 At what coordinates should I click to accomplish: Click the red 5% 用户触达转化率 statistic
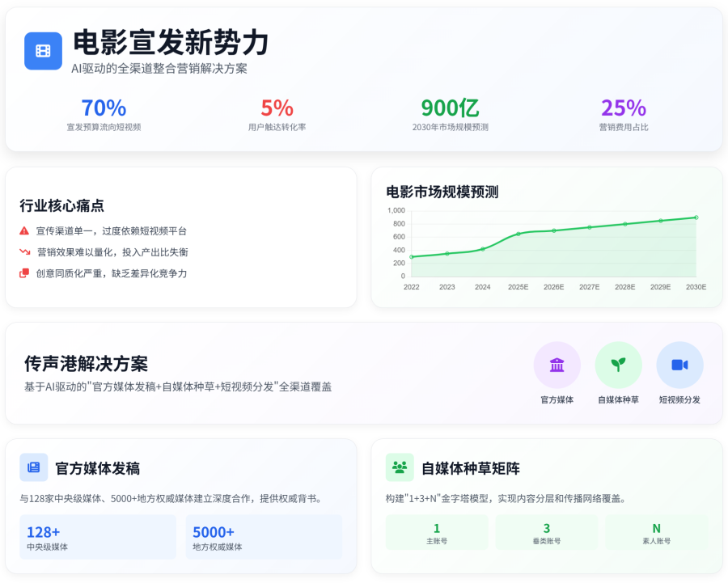(277, 114)
